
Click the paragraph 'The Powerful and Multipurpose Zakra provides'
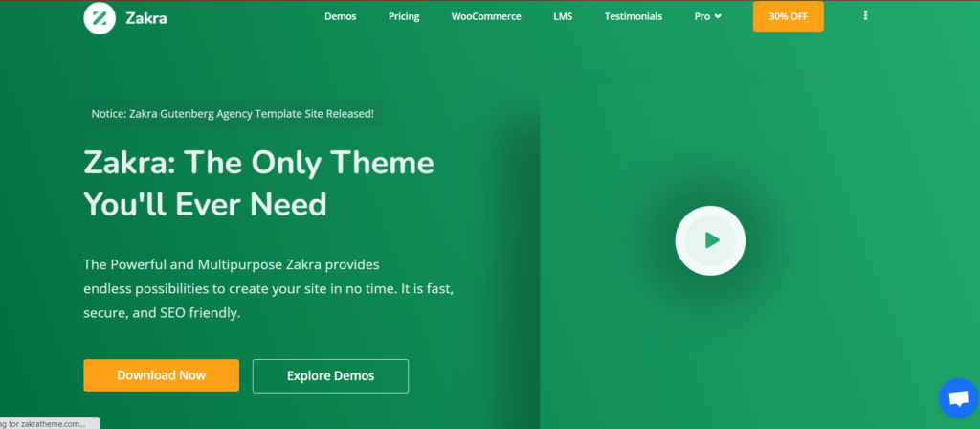[269, 289]
